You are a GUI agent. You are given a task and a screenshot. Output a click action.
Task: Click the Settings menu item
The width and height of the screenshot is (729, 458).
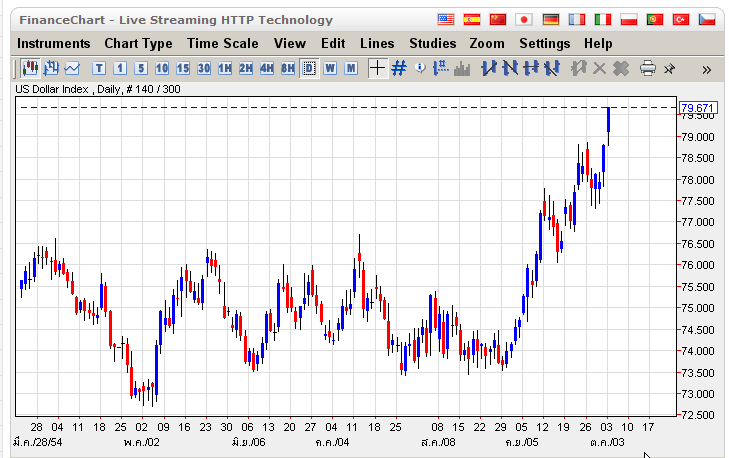click(x=544, y=43)
